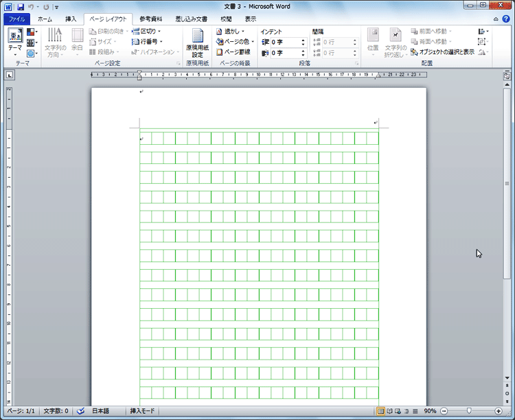Minimize the ribbon with caret icon
Screen dimensions: 515x420
[496, 19]
